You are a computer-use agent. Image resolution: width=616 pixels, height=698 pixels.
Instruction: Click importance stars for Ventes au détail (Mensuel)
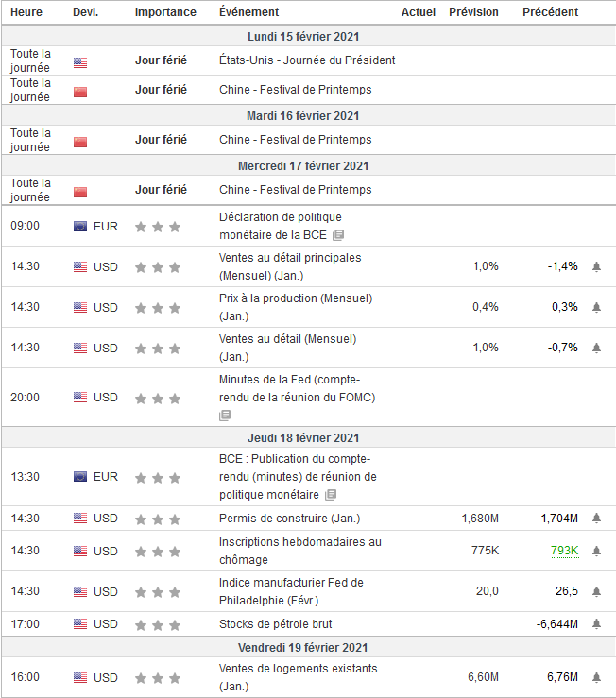[158, 348]
